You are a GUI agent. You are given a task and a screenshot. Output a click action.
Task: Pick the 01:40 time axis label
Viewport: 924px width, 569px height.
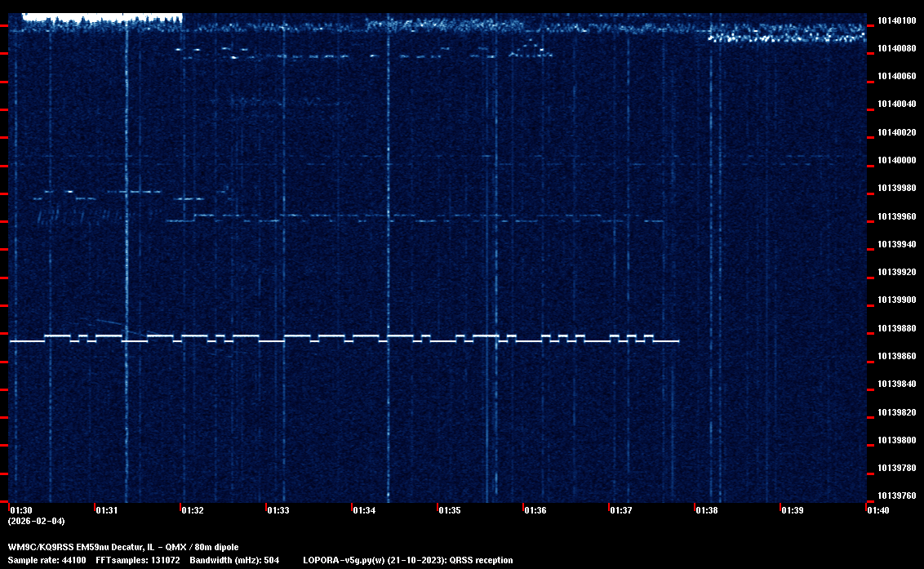(x=878, y=510)
